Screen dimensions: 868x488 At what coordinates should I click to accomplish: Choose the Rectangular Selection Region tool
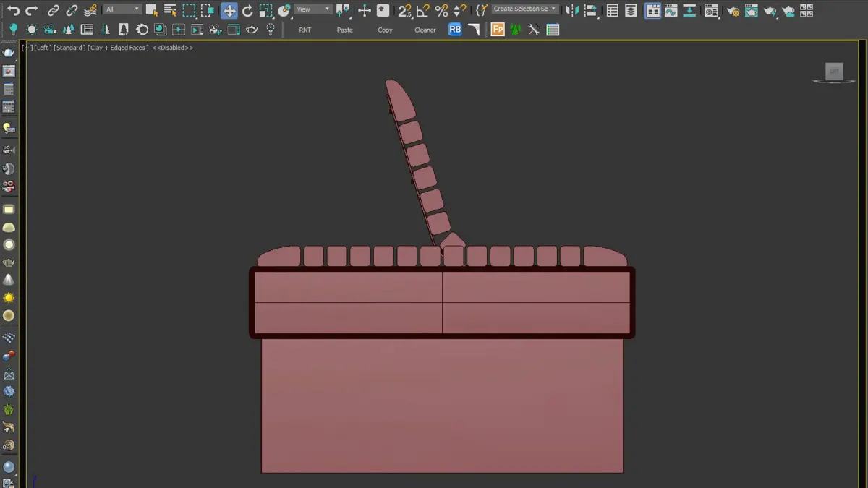[x=189, y=10]
